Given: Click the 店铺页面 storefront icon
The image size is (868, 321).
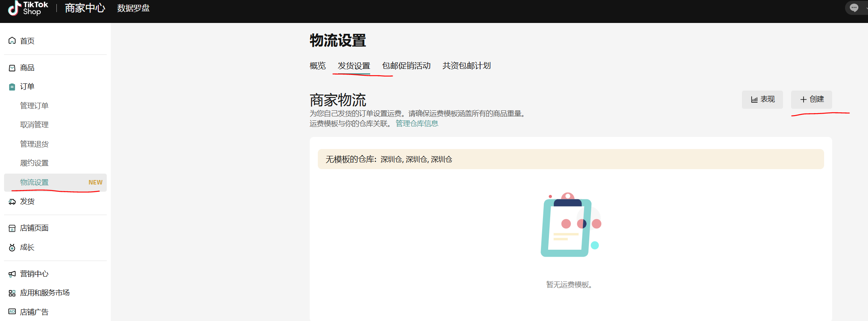Looking at the screenshot, I should (12, 228).
